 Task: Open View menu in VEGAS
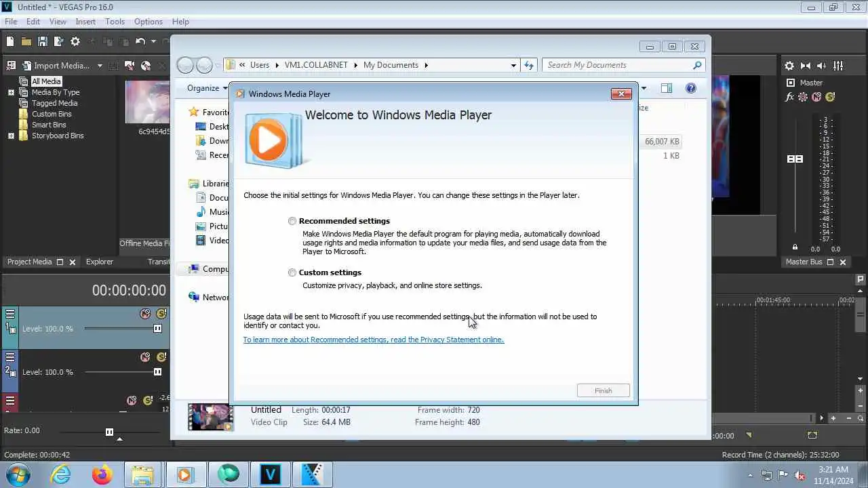point(58,22)
